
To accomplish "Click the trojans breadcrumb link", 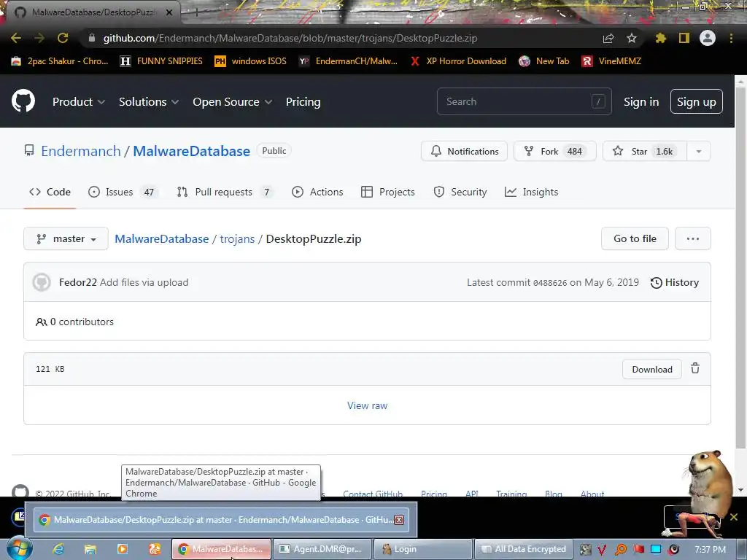I will tap(237, 239).
